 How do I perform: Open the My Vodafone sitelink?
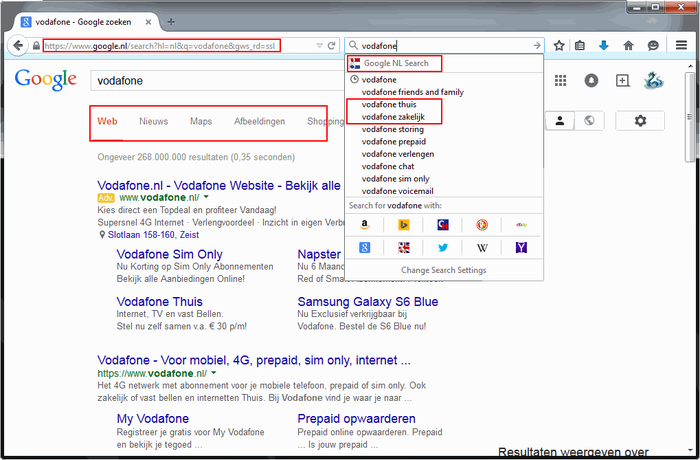(153, 418)
